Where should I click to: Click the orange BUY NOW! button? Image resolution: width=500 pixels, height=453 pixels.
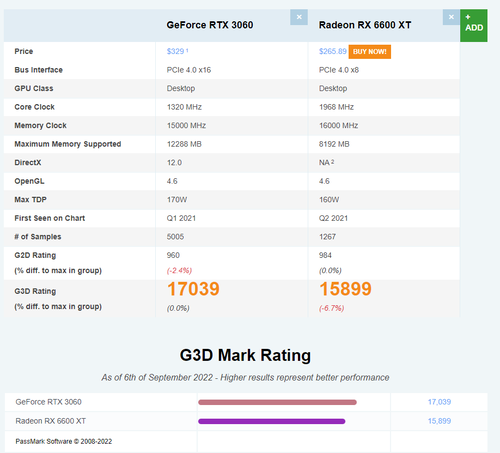370,52
